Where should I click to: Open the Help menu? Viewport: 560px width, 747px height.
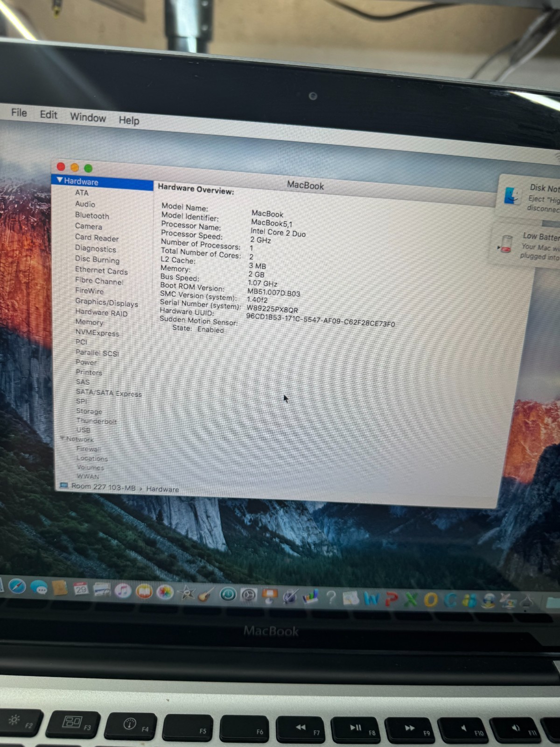tap(129, 120)
